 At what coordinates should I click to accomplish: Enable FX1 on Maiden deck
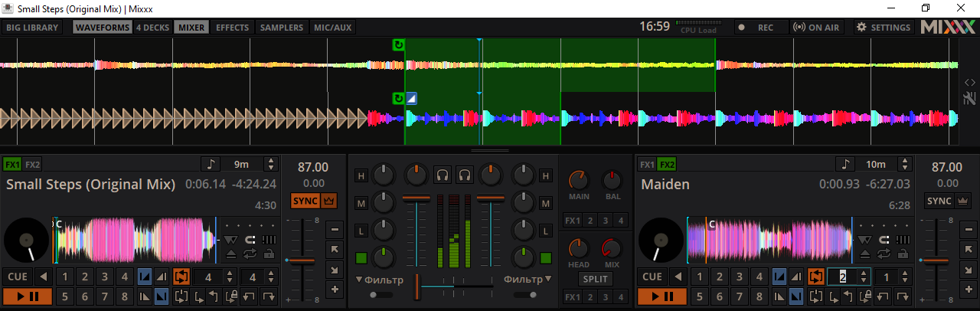point(648,164)
